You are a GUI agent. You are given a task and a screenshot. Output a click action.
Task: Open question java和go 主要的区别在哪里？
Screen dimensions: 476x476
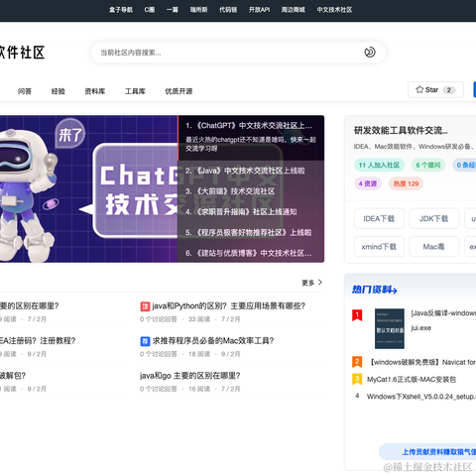[189, 376]
